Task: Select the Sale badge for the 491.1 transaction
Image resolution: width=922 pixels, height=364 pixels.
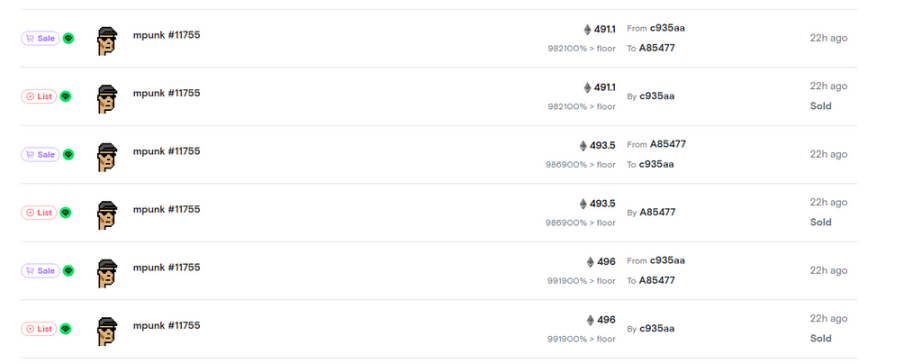Action: [40, 38]
